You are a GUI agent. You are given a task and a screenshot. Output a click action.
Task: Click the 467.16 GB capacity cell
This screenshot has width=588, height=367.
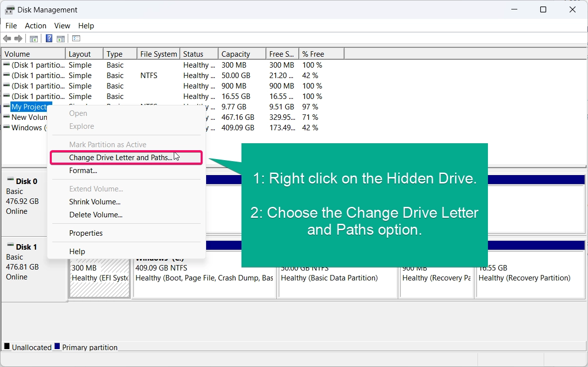coord(238,117)
